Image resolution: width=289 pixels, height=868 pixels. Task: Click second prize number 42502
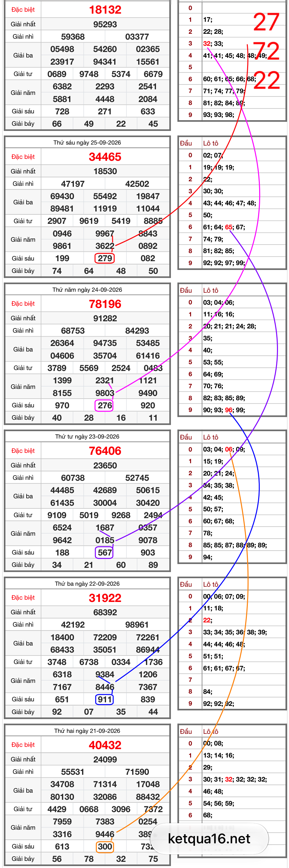[137, 184]
